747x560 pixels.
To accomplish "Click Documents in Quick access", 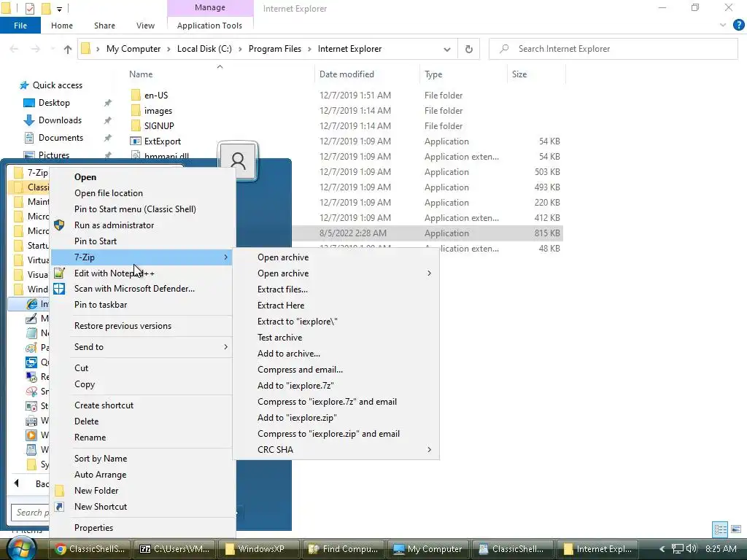I will (61, 138).
